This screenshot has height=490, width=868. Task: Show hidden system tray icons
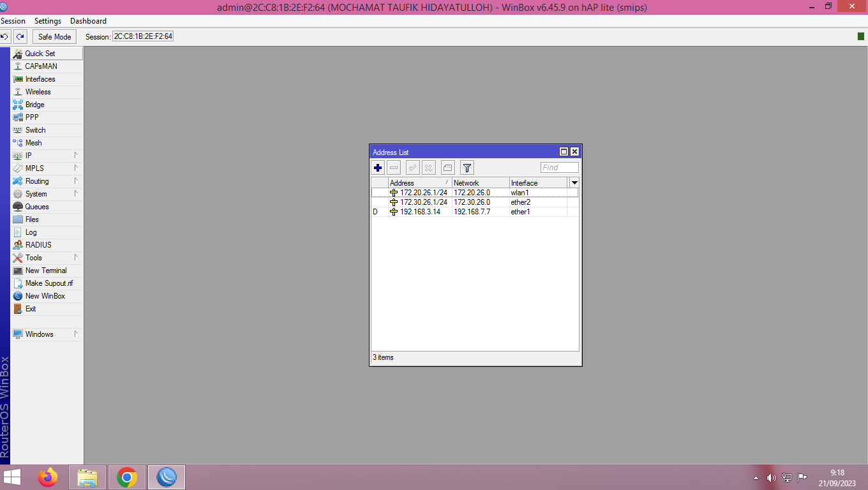point(756,478)
